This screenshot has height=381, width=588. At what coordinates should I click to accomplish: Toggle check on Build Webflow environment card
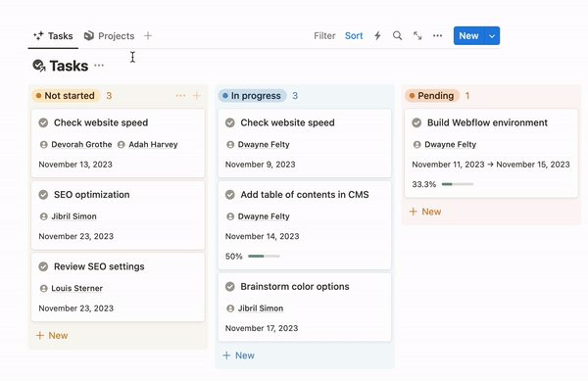tap(416, 122)
